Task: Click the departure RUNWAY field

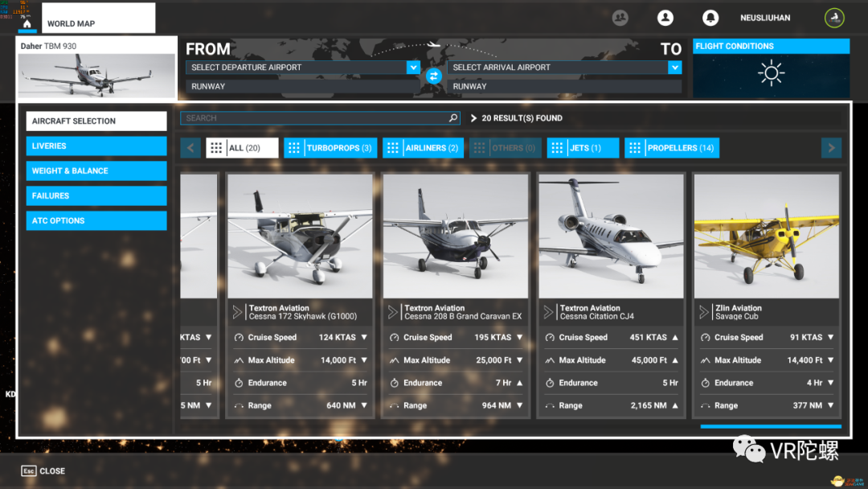Action: click(303, 86)
